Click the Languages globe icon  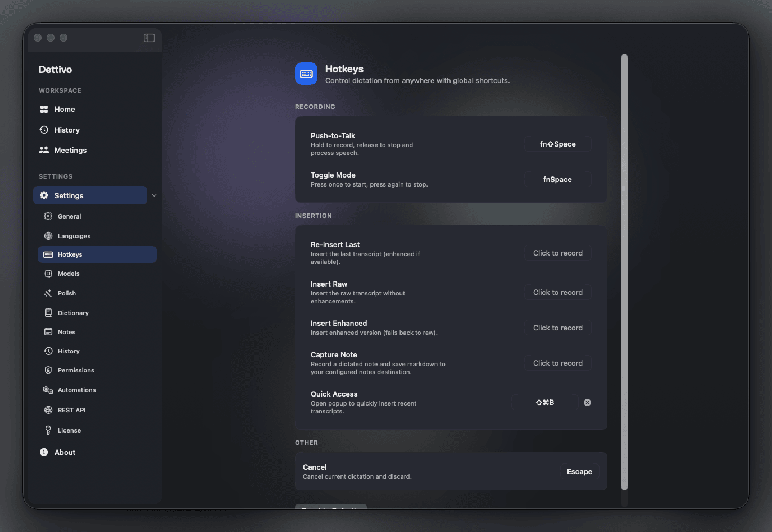coord(48,236)
